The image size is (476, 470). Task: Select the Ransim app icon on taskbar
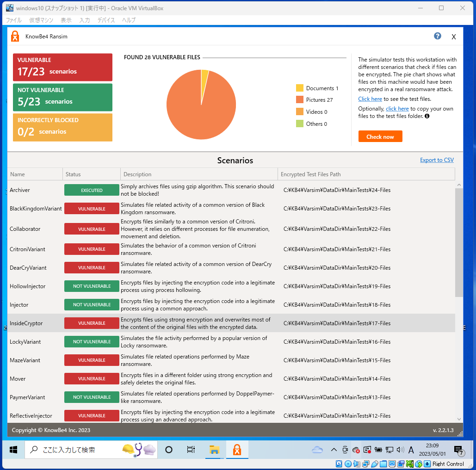pyautogui.click(x=237, y=450)
